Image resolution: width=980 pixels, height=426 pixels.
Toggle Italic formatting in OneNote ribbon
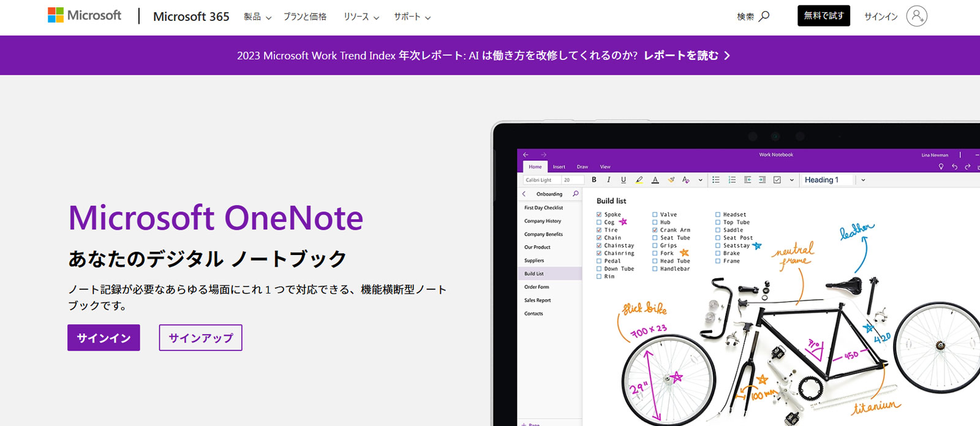tap(608, 180)
